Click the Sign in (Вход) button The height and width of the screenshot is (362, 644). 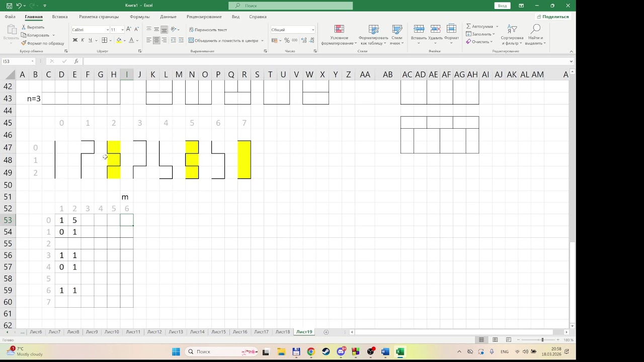click(x=502, y=6)
